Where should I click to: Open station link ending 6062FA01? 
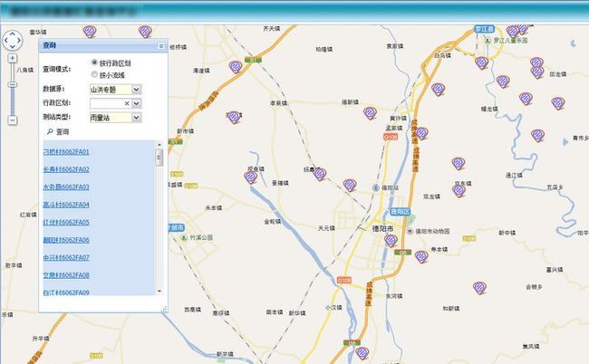(66, 151)
